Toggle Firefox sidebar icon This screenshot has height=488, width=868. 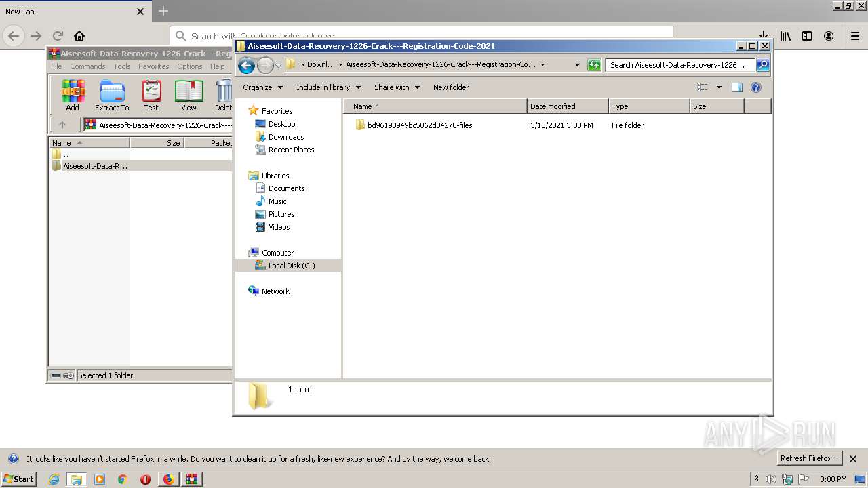point(807,36)
